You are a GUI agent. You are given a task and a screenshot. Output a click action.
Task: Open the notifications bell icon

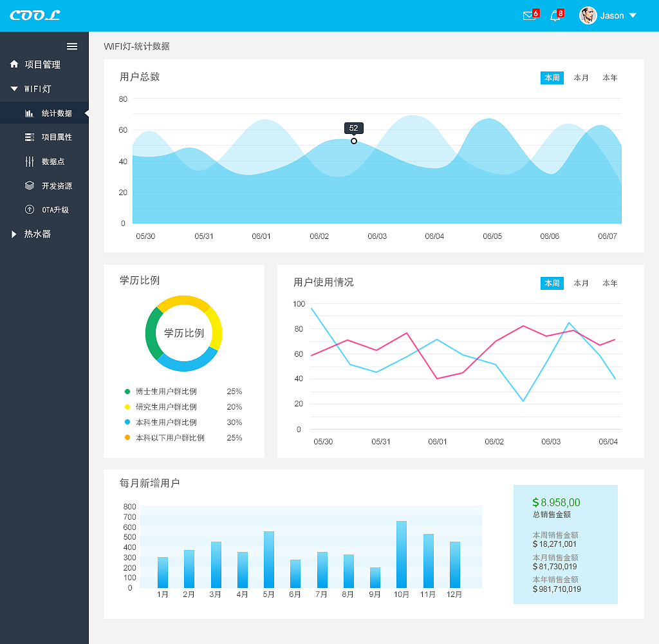(555, 16)
